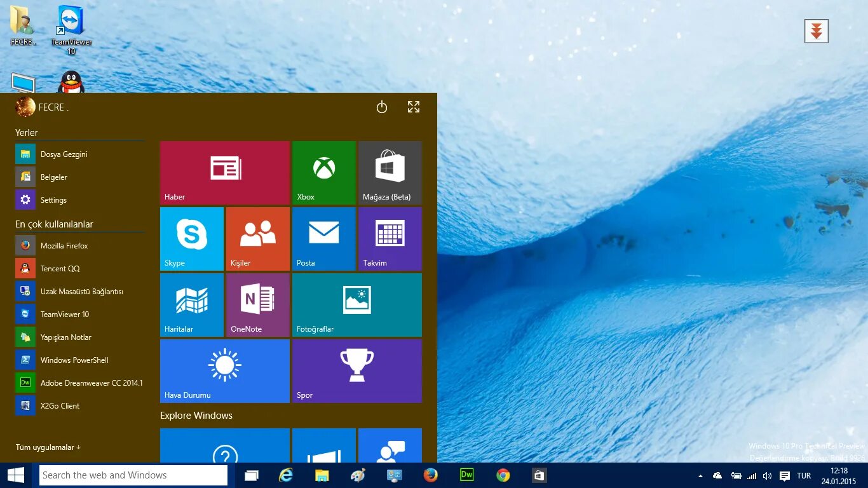Open the notifications action center icon

pyautogui.click(x=785, y=476)
